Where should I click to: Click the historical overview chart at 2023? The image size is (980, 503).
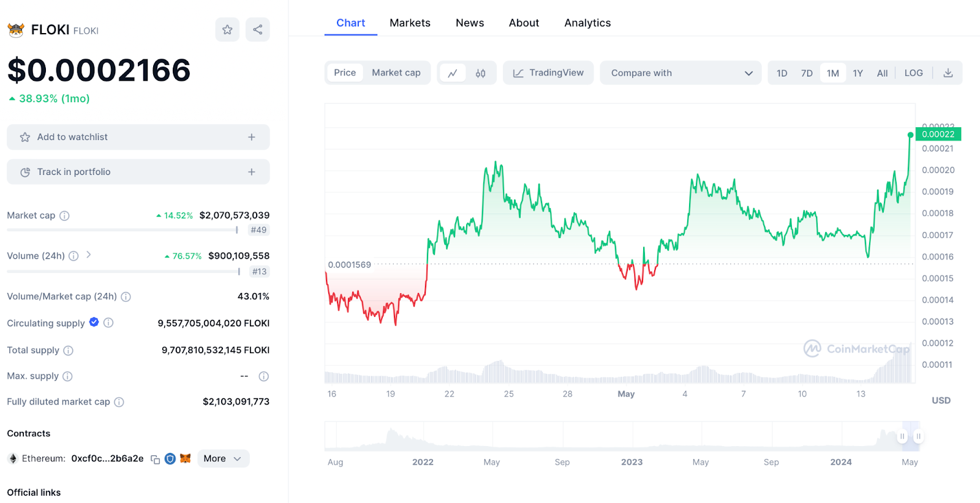pyautogui.click(x=632, y=436)
